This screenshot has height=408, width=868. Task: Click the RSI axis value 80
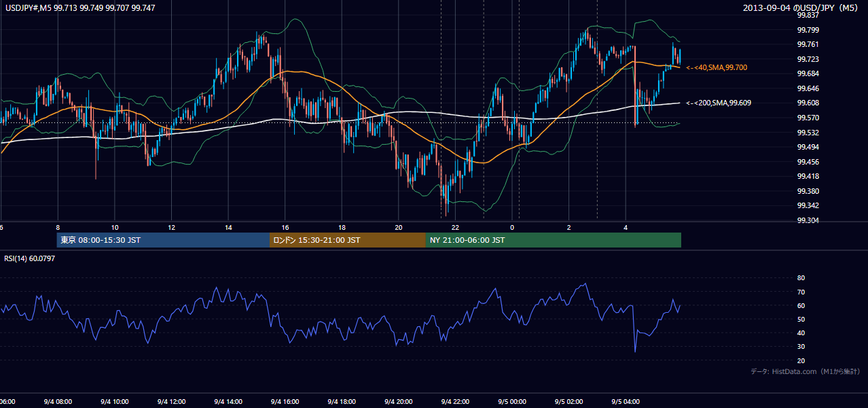click(x=801, y=278)
